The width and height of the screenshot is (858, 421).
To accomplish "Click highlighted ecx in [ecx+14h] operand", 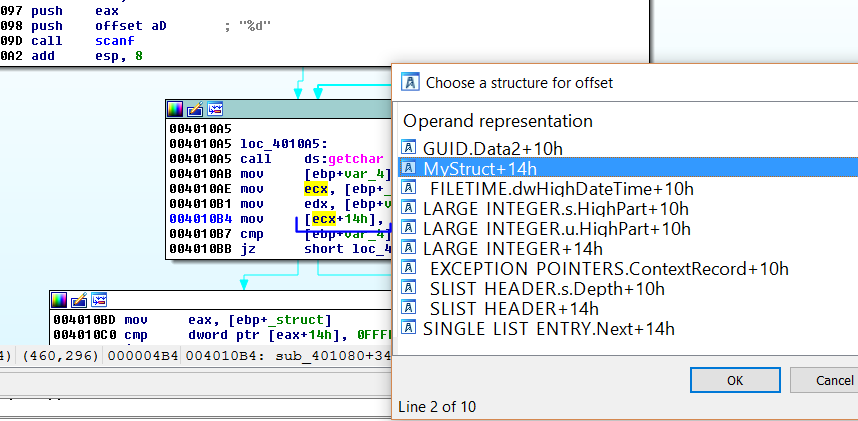I will tap(322, 220).
